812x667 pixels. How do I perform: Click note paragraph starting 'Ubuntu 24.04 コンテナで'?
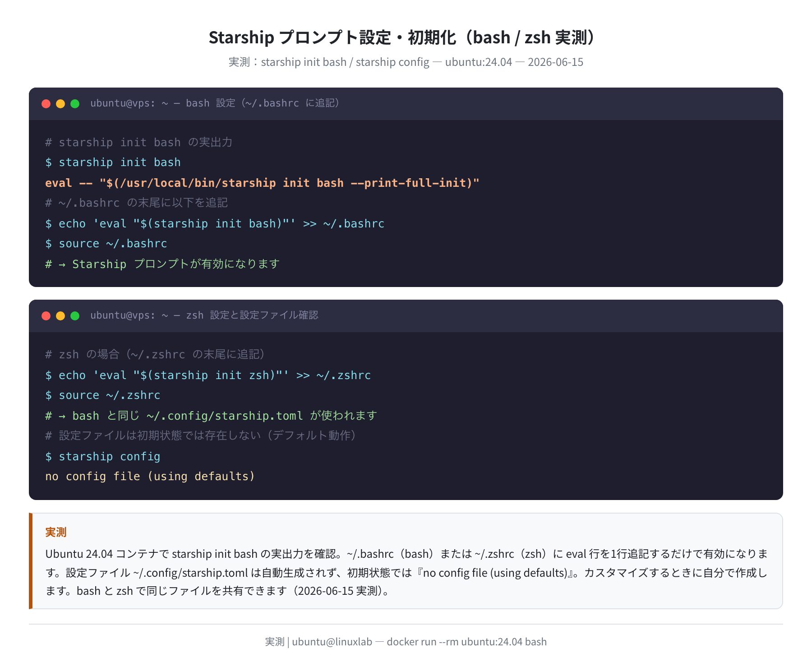406,572
